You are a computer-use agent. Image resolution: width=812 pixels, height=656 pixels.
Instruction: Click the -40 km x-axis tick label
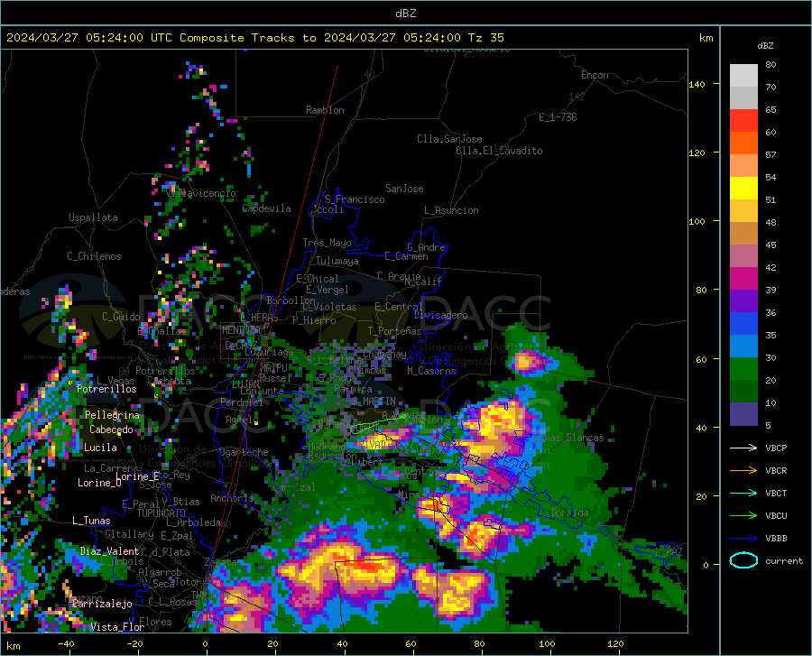tap(66, 643)
